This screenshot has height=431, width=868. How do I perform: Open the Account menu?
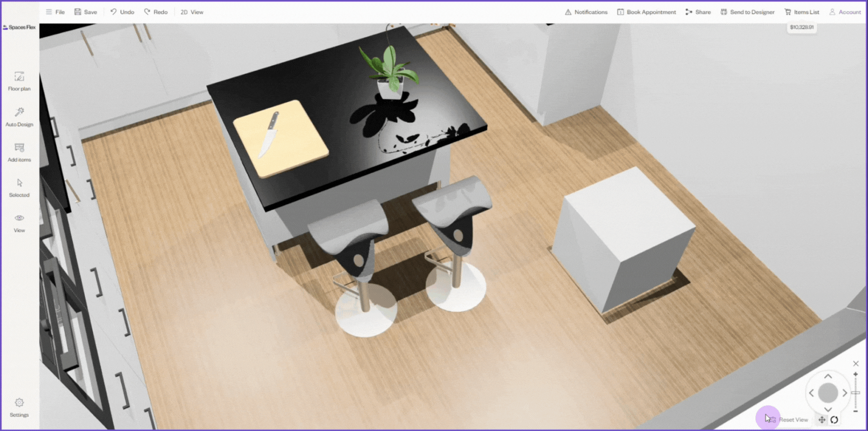click(x=845, y=12)
